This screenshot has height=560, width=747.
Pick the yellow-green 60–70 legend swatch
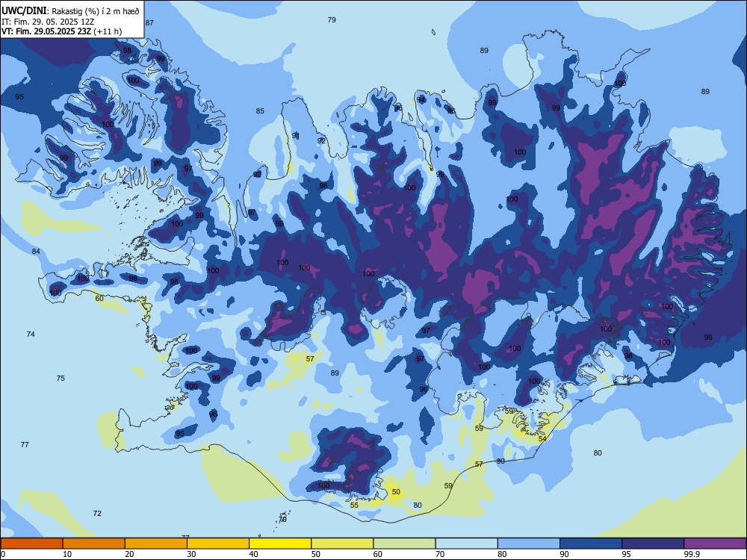[x=404, y=544]
